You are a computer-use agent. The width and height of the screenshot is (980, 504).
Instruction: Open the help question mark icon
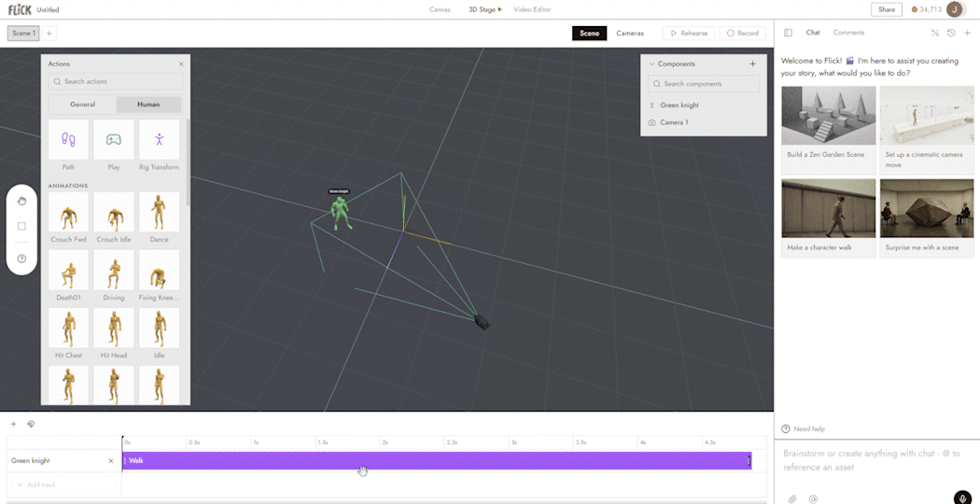tap(21, 259)
